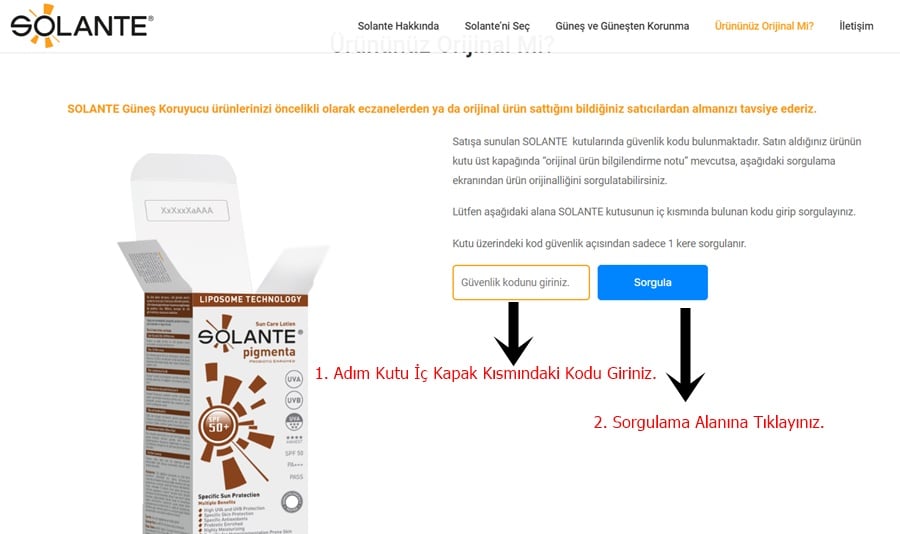900x534 pixels.
Task: Open the Solante'ni Seç menu item
Action: [497, 26]
